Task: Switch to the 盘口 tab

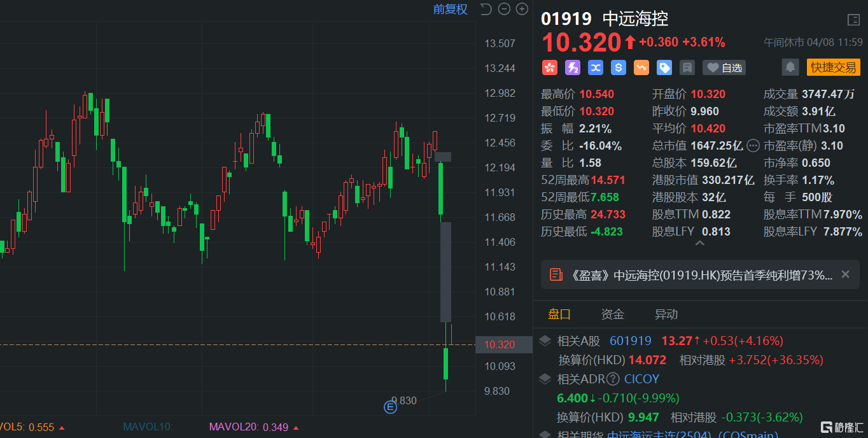Action: (x=559, y=314)
